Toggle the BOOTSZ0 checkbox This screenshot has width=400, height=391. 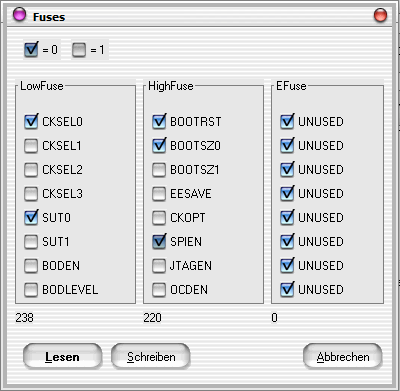pyautogui.click(x=159, y=146)
